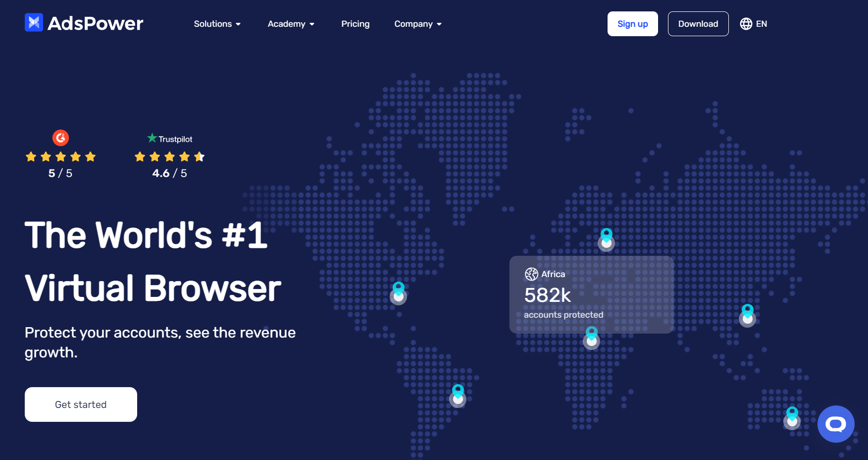Click the Download button
The height and width of the screenshot is (460, 868).
click(x=698, y=24)
